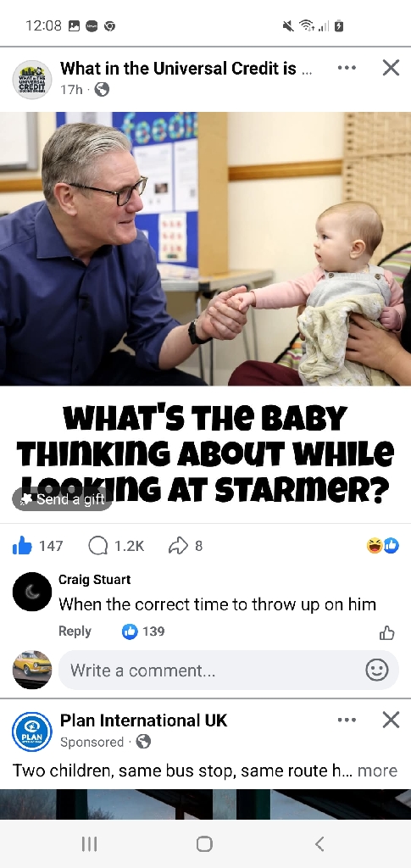Tap the Write a comment field

(x=229, y=670)
